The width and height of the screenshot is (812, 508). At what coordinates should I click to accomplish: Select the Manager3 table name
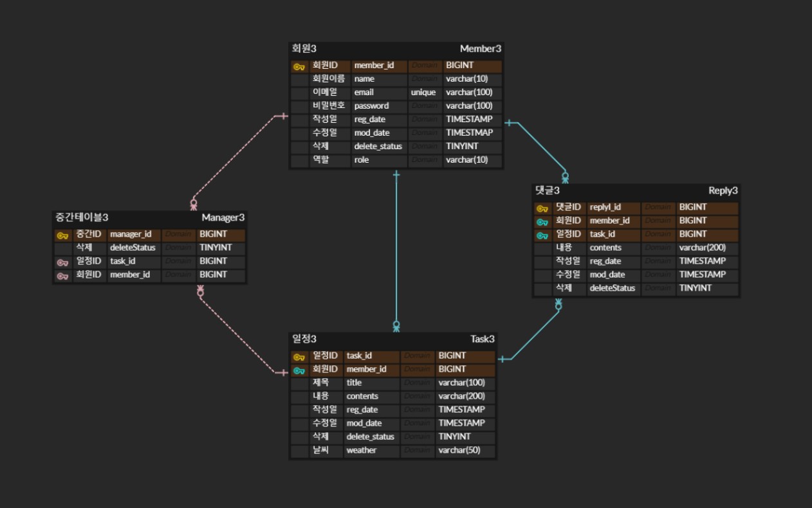tap(223, 217)
